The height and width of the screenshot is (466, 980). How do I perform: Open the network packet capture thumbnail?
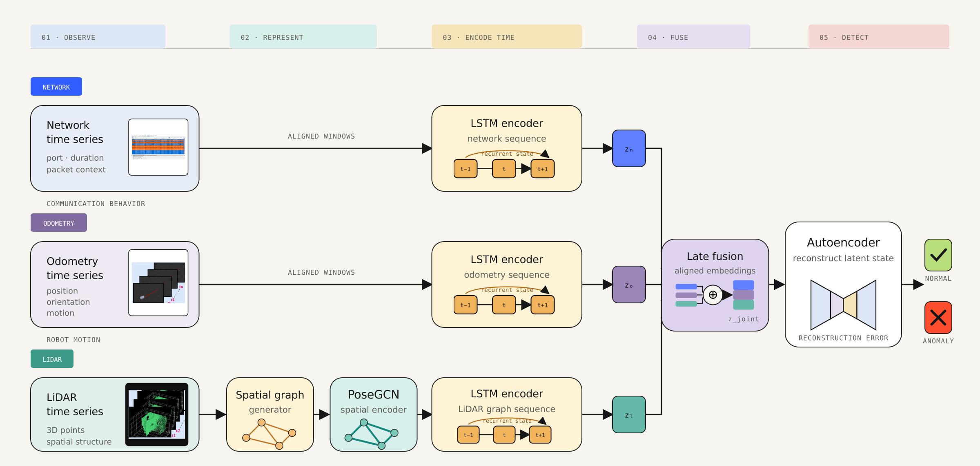(x=158, y=147)
